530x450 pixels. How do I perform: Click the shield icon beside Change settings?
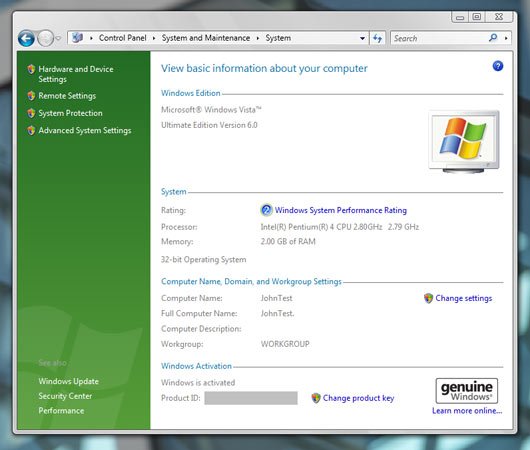point(428,298)
